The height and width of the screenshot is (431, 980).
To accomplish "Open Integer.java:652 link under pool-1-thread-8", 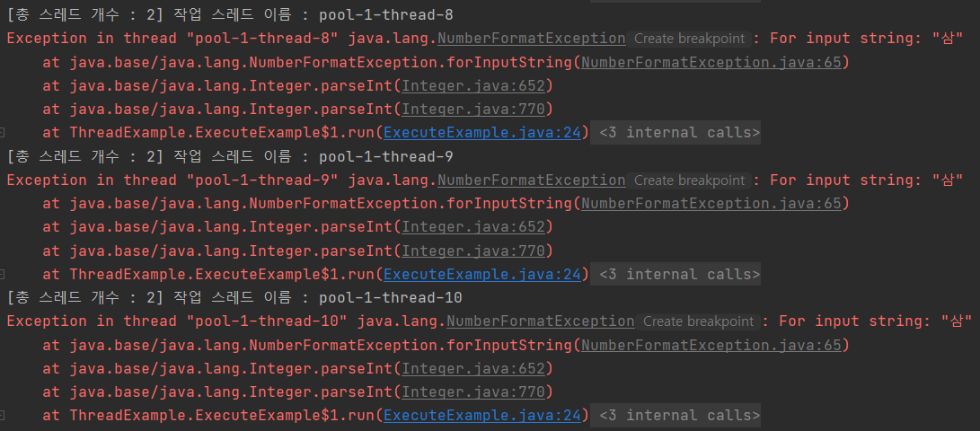I will coord(473,85).
